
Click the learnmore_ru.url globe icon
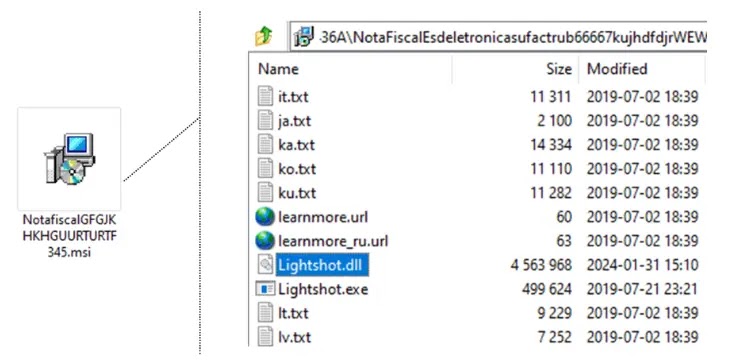click(x=265, y=241)
